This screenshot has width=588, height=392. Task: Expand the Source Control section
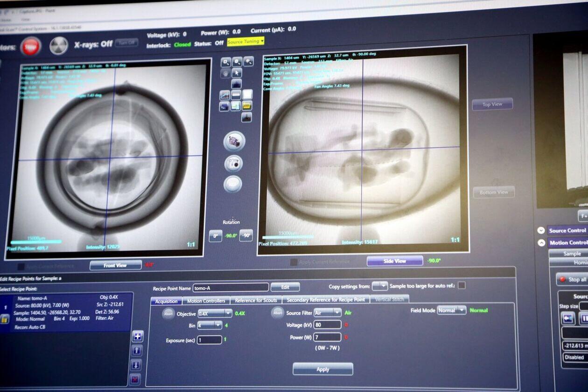pyautogui.click(x=541, y=230)
